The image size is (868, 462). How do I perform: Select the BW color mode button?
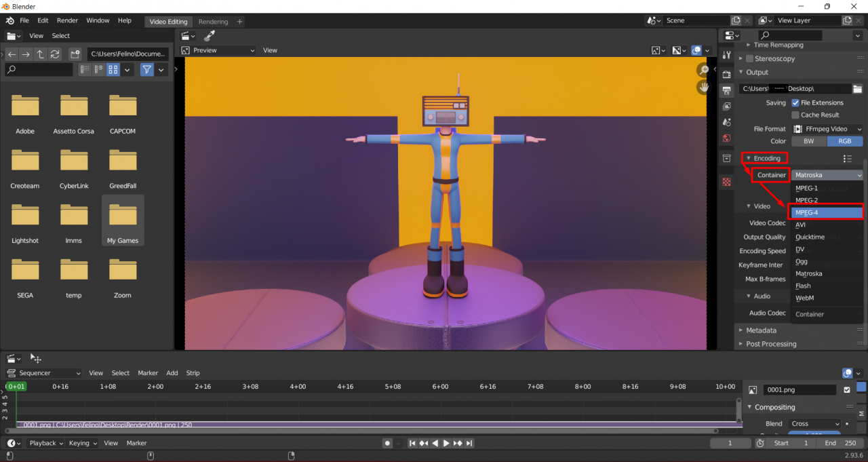click(808, 141)
